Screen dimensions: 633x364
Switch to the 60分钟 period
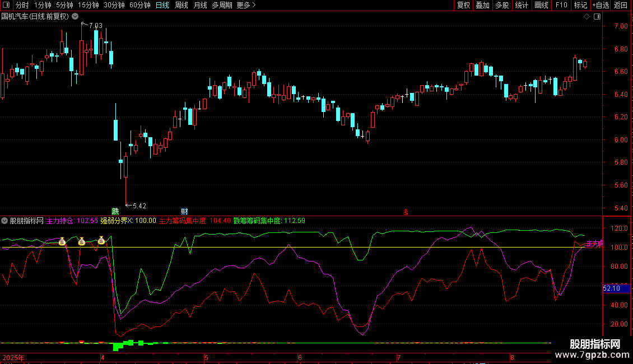click(140, 5)
